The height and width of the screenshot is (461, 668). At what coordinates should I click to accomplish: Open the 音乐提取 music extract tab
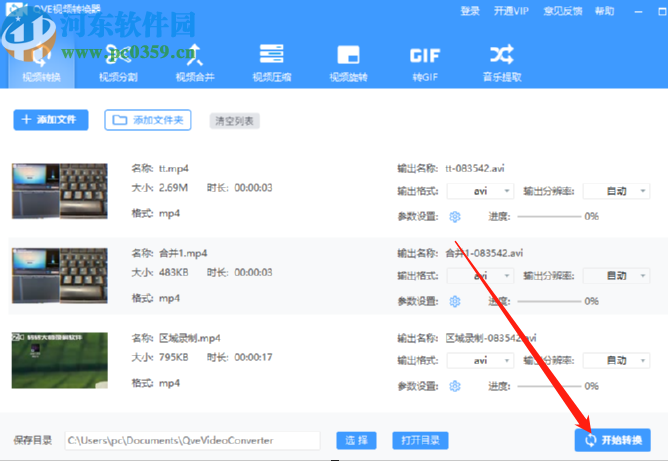point(502,63)
